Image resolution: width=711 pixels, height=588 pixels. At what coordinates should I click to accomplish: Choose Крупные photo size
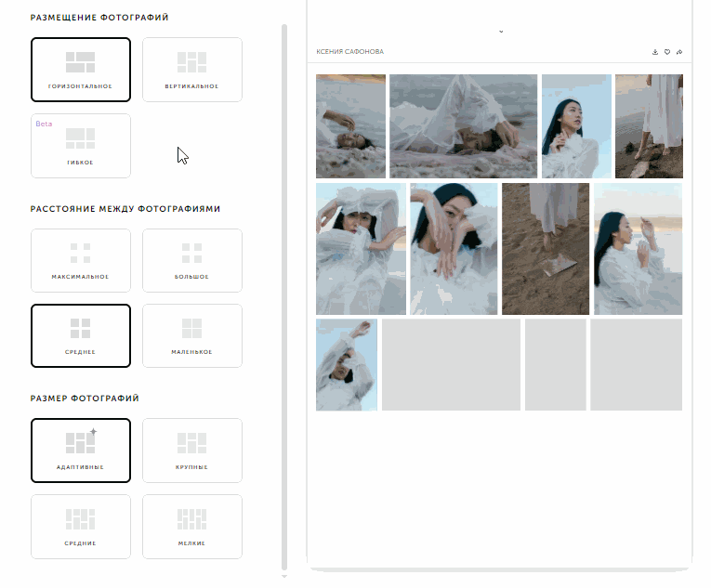coord(192,451)
